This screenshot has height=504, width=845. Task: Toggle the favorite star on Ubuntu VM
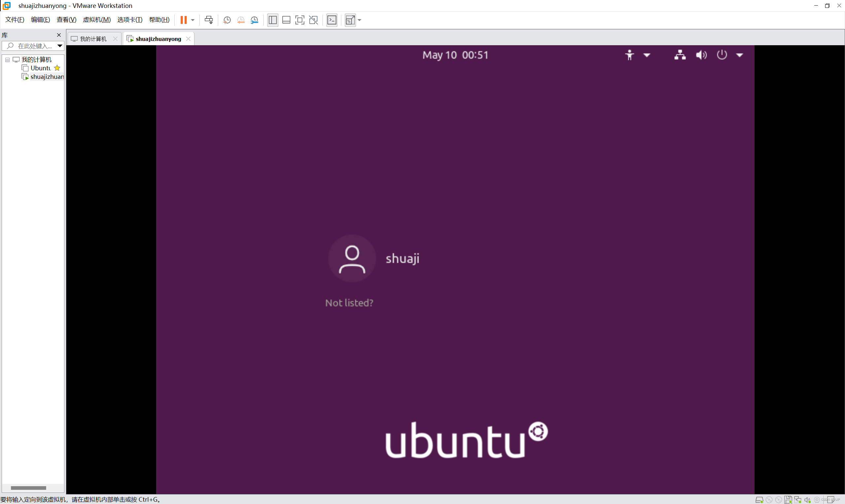[57, 68]
